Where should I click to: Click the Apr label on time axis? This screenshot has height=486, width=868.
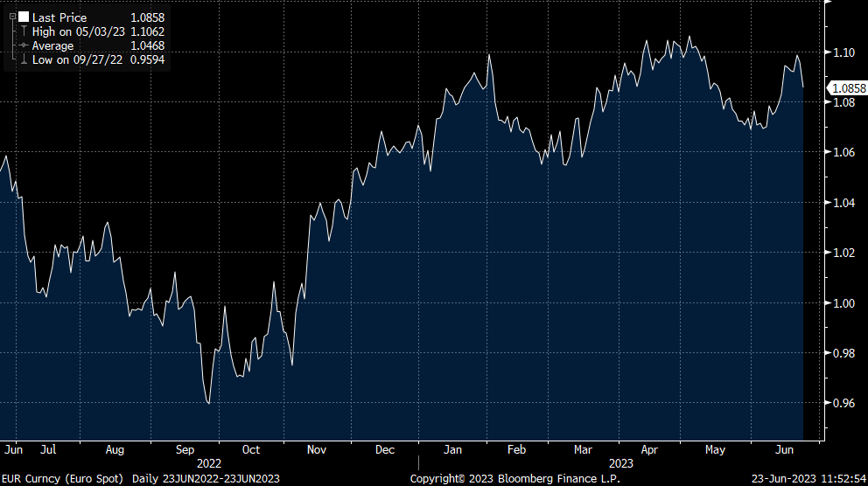tap(650, 450)
